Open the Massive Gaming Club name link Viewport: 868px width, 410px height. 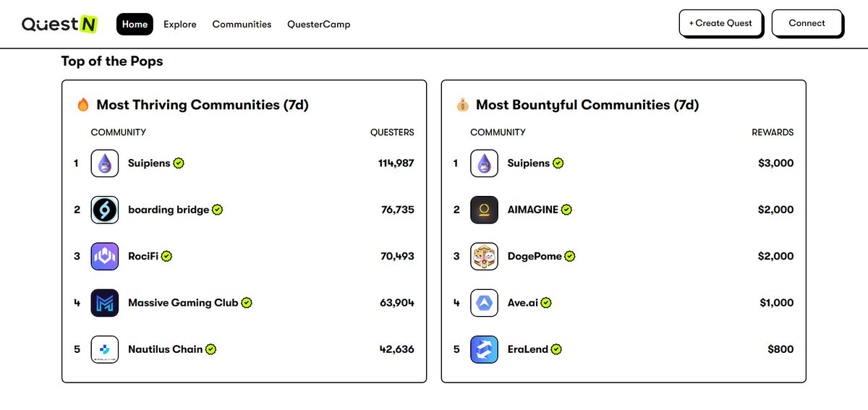[x=183, y=303]
